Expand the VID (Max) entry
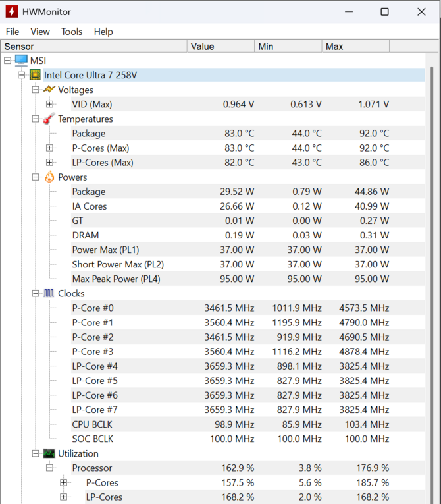 (49, 104)
